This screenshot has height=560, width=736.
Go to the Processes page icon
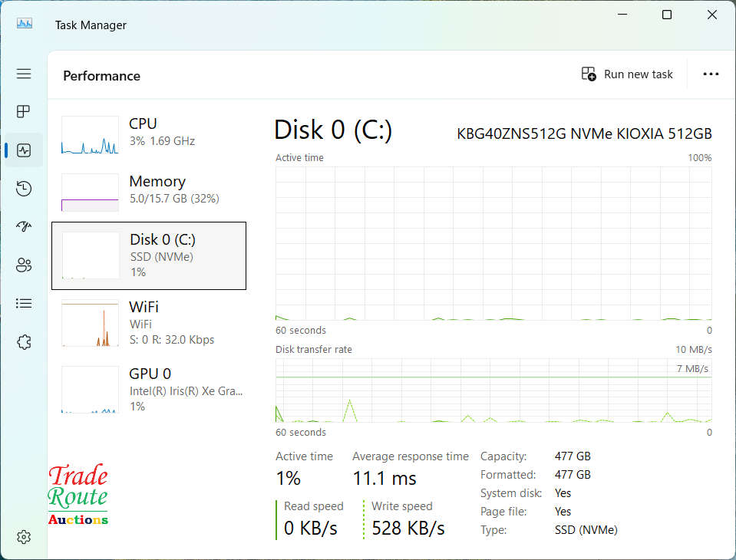(x=24, y=112)
